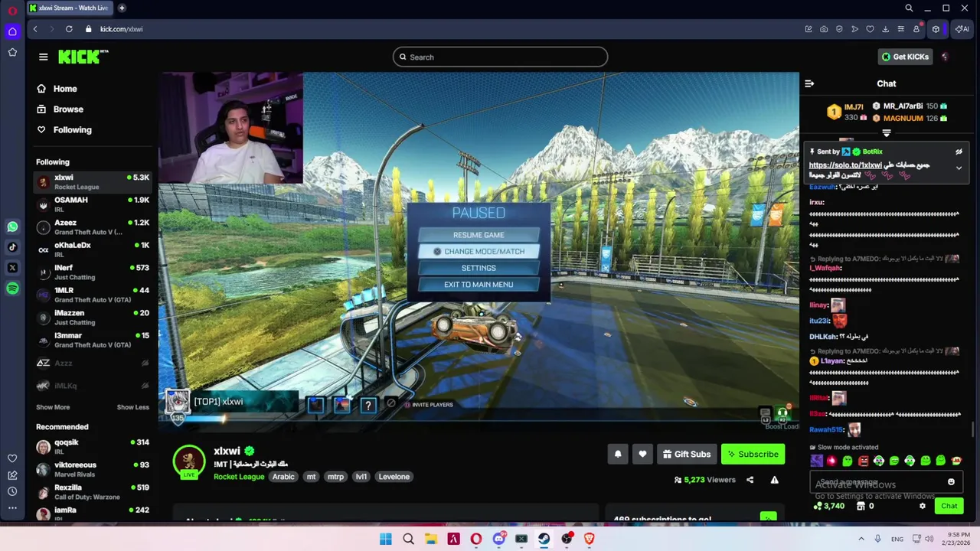Go to Browse in sidebar
Screen dimensions: 980x551
(68, 109)
